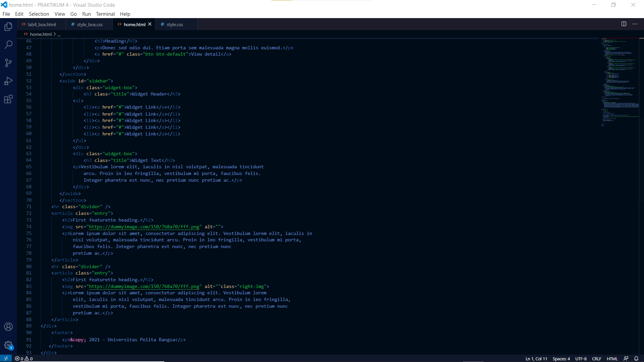644x362 pixels.
Task: Open the Source Control view
Action: 8,63
